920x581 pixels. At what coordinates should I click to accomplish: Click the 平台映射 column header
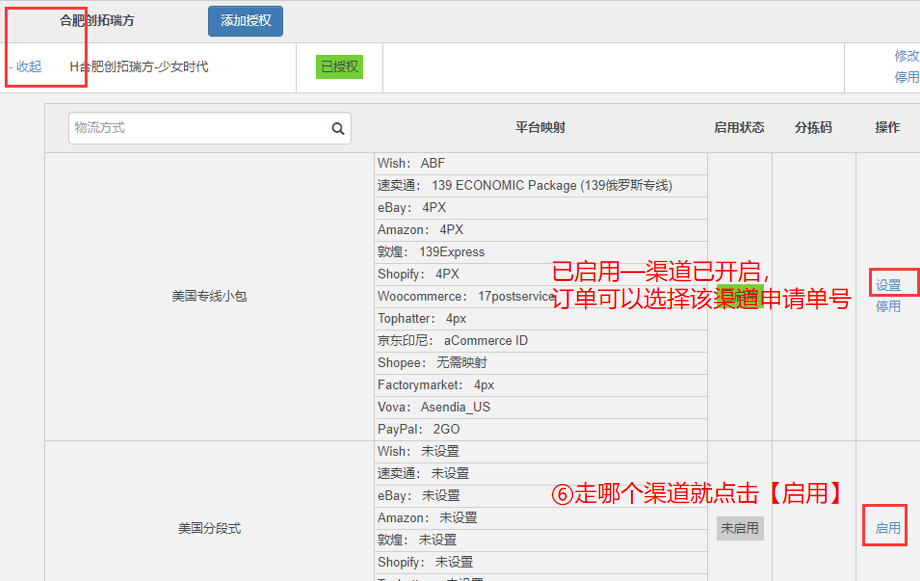[540, 127]
